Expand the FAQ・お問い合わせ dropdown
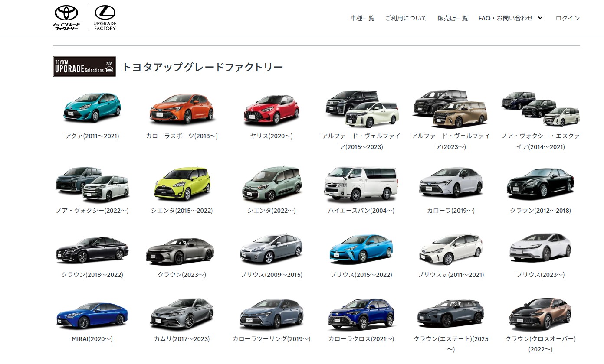Screen dimensions: 604x364 pos(511,18)
